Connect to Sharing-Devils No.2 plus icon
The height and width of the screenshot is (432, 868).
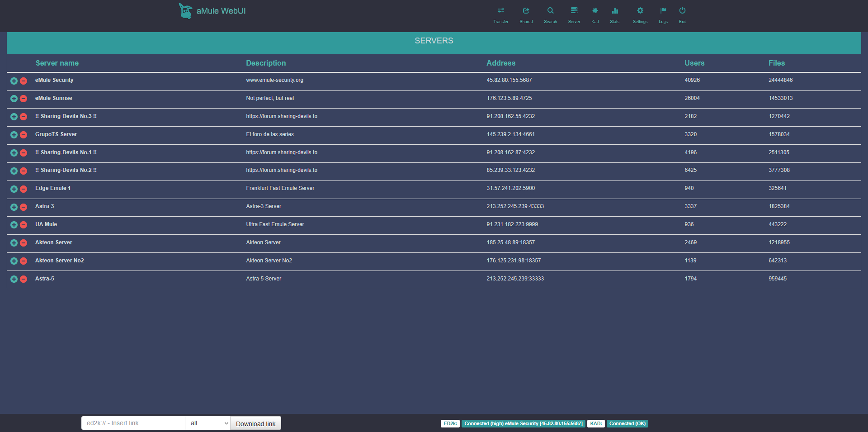pyautogui.click(x=14, y=171)
